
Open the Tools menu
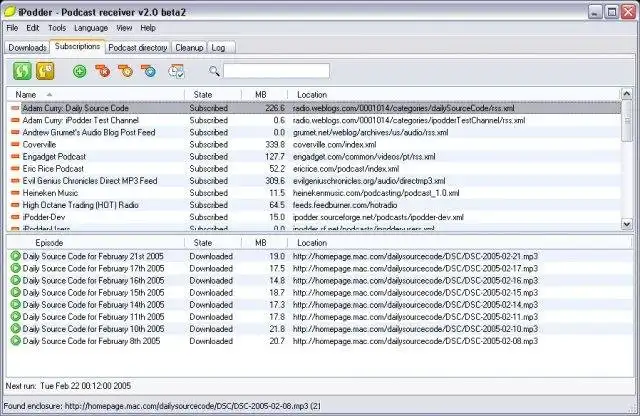(57, 28)
